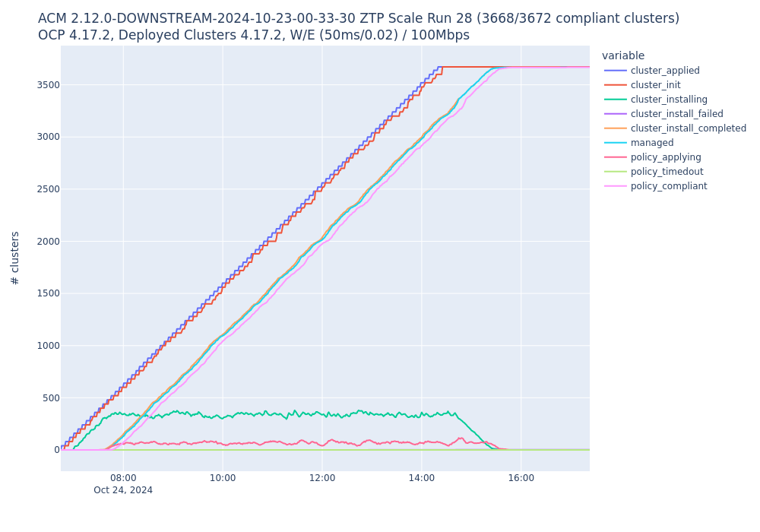Image resolution: width=760 pixels, height=532 pixels.
Task: Toggle cluster_init series in legend
Action: click(642, 85)
